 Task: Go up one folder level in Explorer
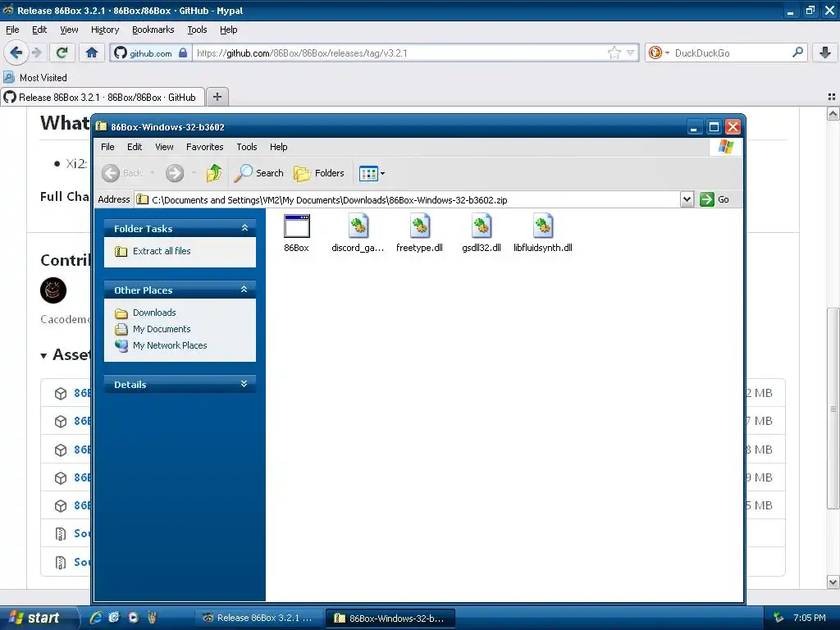pos(214,173)
